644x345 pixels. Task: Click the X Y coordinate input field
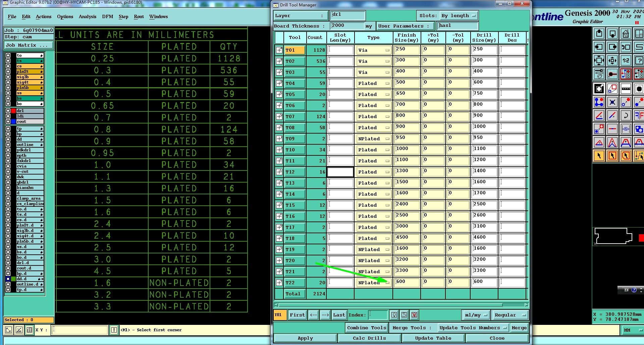80,330
